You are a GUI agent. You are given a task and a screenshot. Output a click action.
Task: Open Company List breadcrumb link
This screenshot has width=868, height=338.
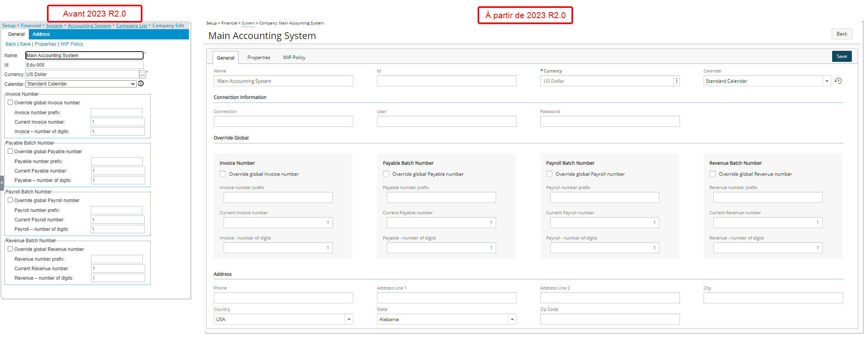click(132, 26)
